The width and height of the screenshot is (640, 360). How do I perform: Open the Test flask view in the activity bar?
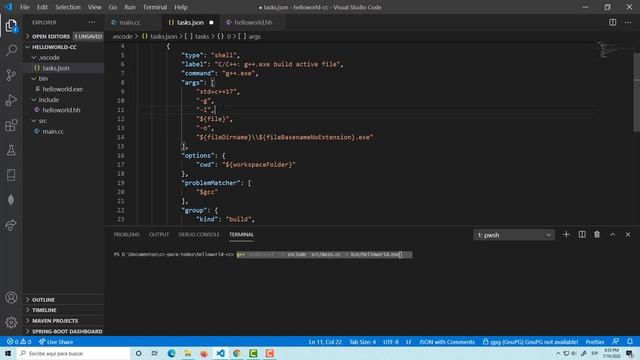(x=11, y=150)
